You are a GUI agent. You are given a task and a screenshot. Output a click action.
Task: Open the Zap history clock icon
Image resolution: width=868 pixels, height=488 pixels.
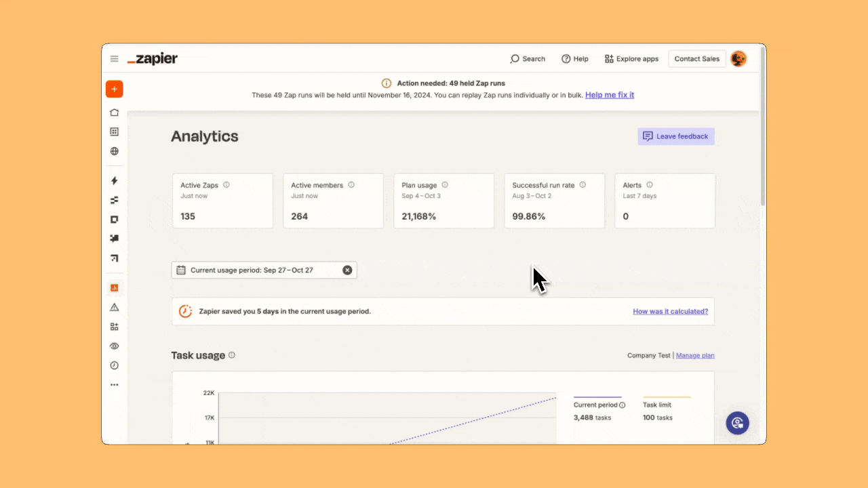[x=114, y=365]
